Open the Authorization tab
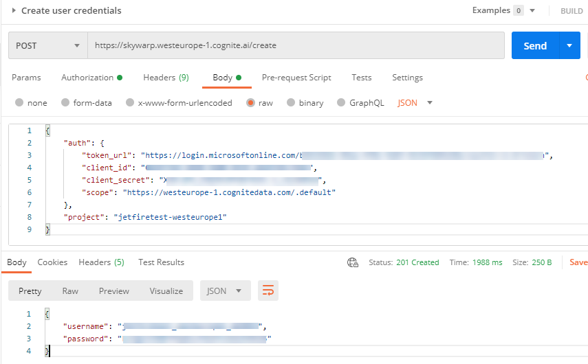The image size is (588, 364). [91, 78]
